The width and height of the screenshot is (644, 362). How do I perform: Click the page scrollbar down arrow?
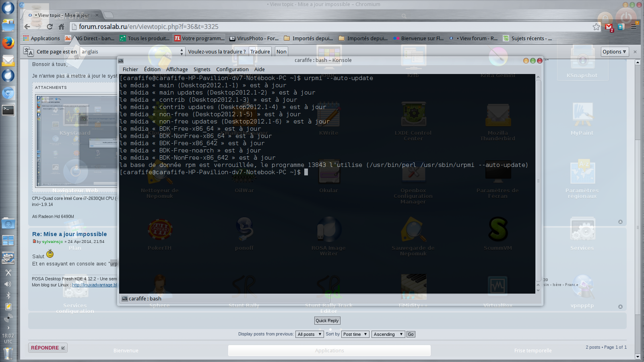638,356
